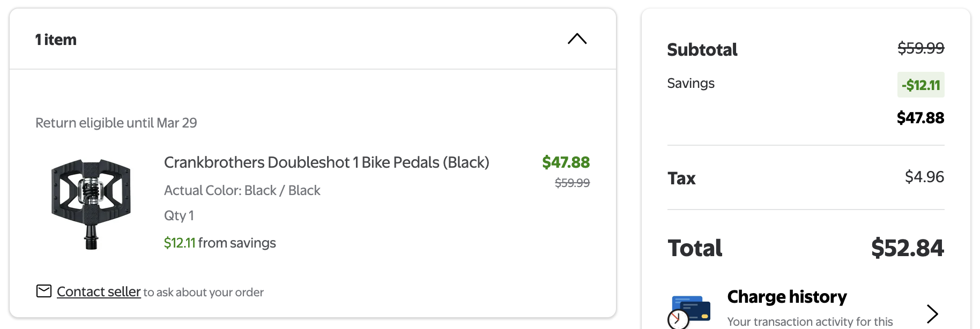Click the green -$12.11 savings badge
Screen dimensions: 980x329
[x=920, y=85]
